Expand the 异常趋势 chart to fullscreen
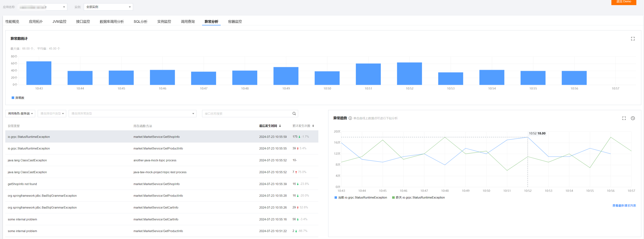 [624, 118]
